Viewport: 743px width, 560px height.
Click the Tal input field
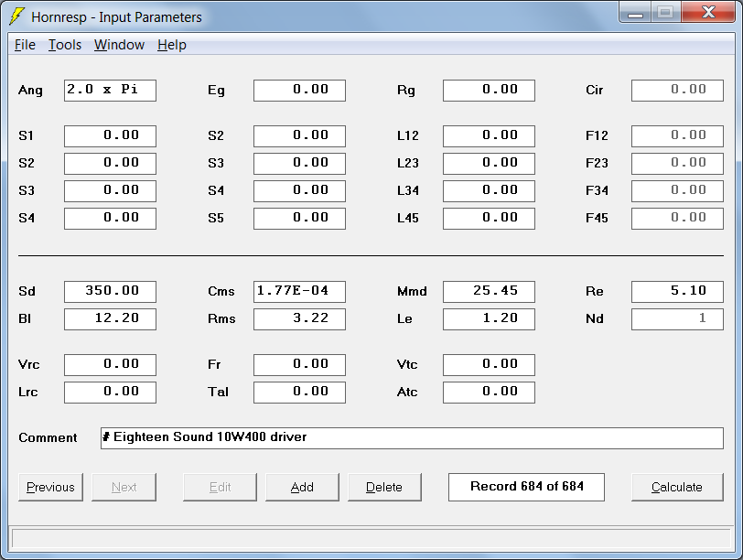299,393
